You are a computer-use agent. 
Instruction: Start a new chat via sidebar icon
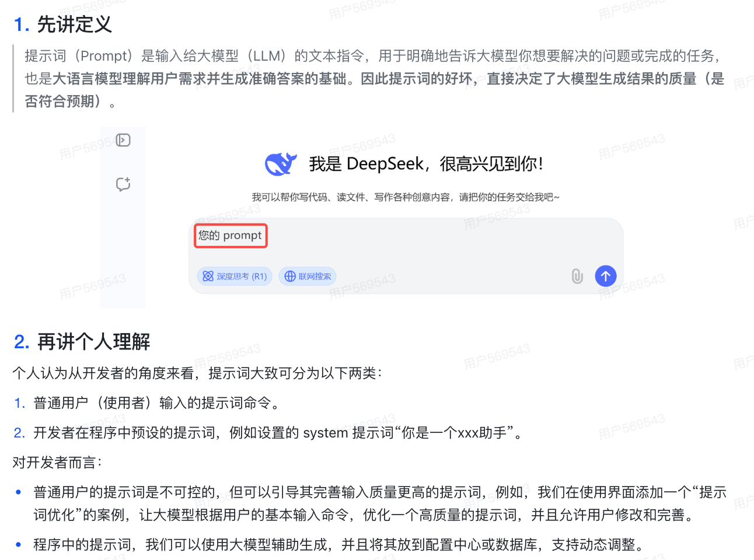123,184
